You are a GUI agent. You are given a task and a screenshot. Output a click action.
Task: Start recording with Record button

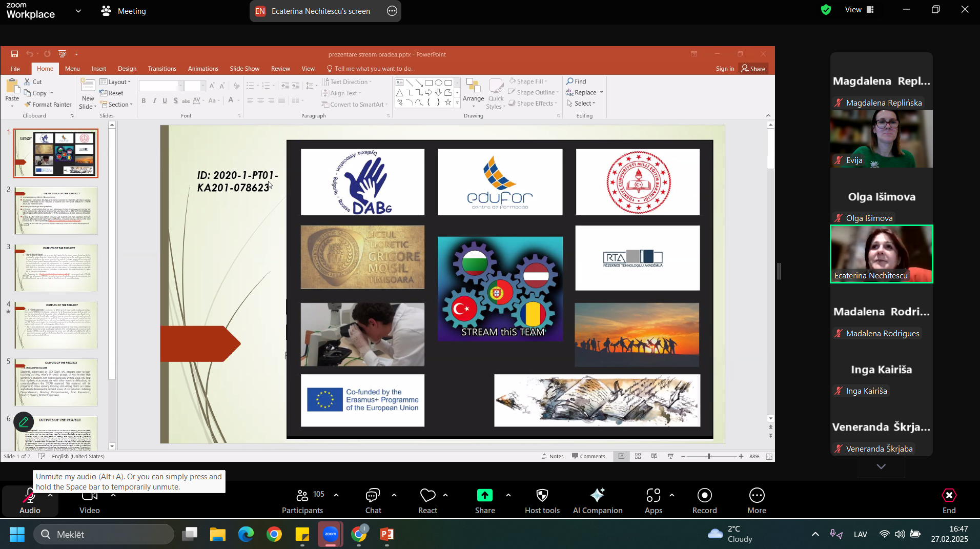(x=704, y=501)
